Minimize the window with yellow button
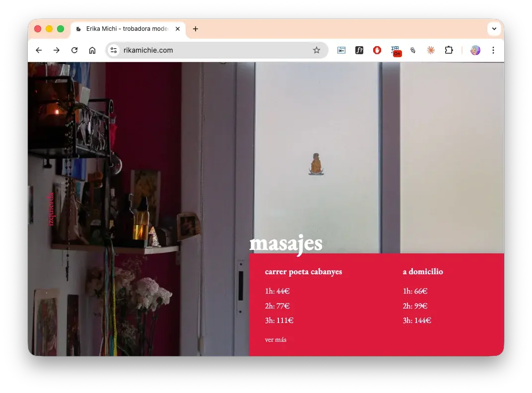This screenshot has height=393, width=532. click(49, 29)
